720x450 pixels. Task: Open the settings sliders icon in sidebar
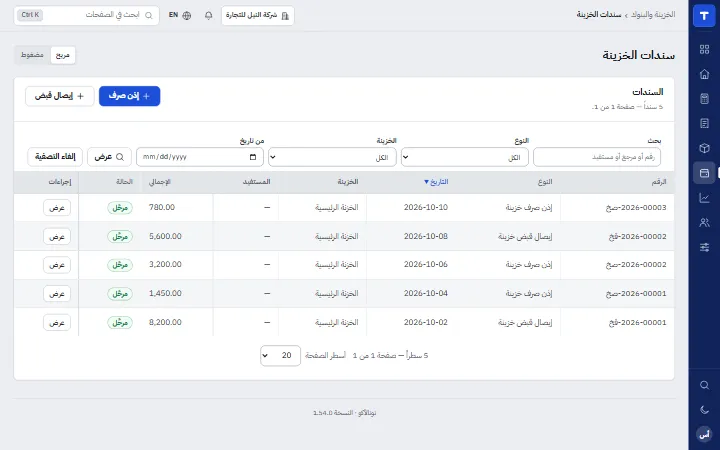point(704,248)
